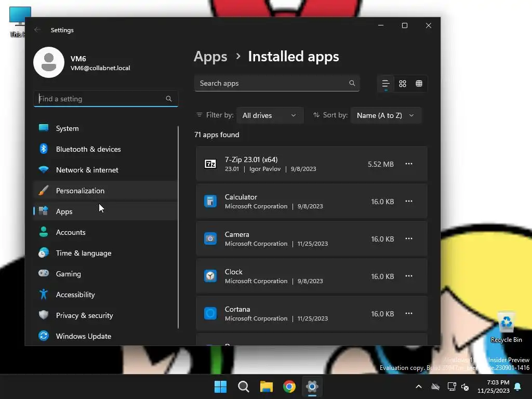This screenshot has height=399, width=532.
Task: Click inside the Find a setting field
Action: click(106, 99)
